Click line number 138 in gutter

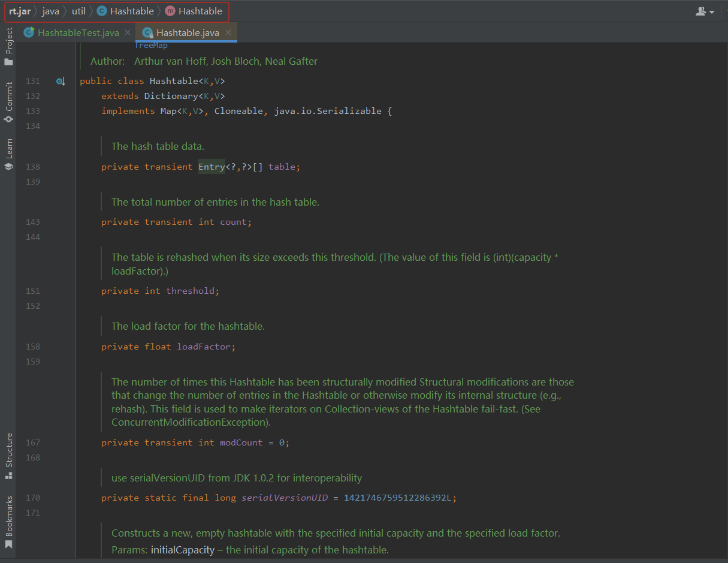(33, 167)
